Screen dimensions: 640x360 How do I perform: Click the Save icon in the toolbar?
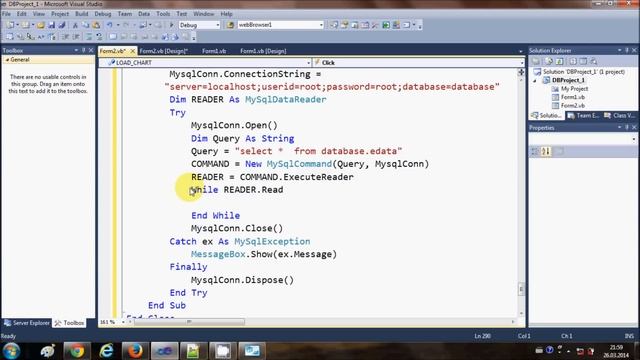51,25
